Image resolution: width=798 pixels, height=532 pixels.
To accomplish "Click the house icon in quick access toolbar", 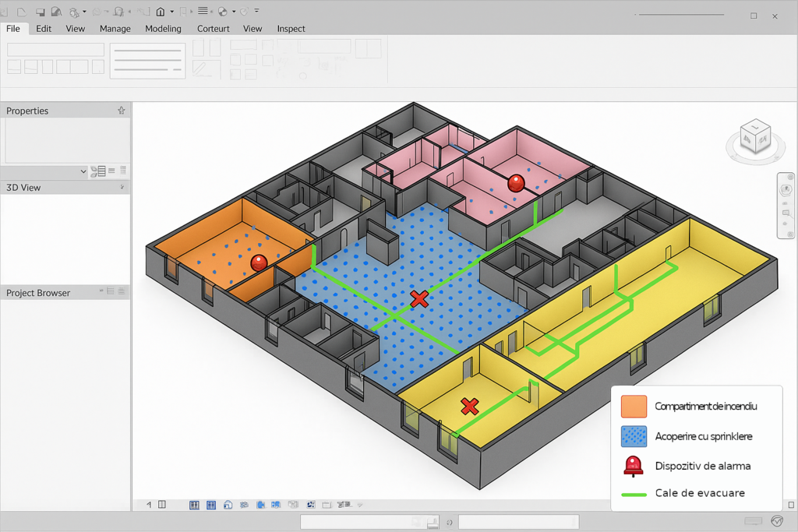I will tap(161, 12).
